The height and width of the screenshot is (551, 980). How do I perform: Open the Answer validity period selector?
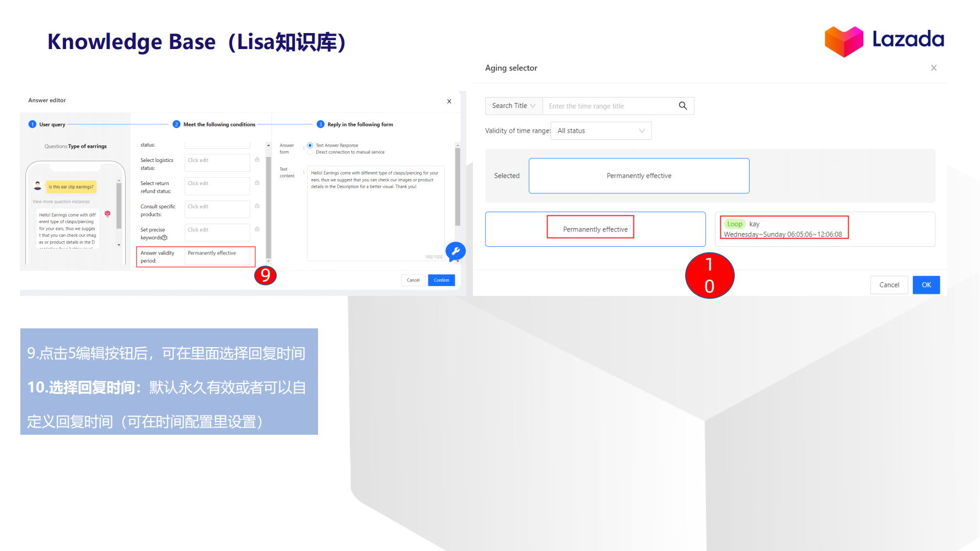218,256
